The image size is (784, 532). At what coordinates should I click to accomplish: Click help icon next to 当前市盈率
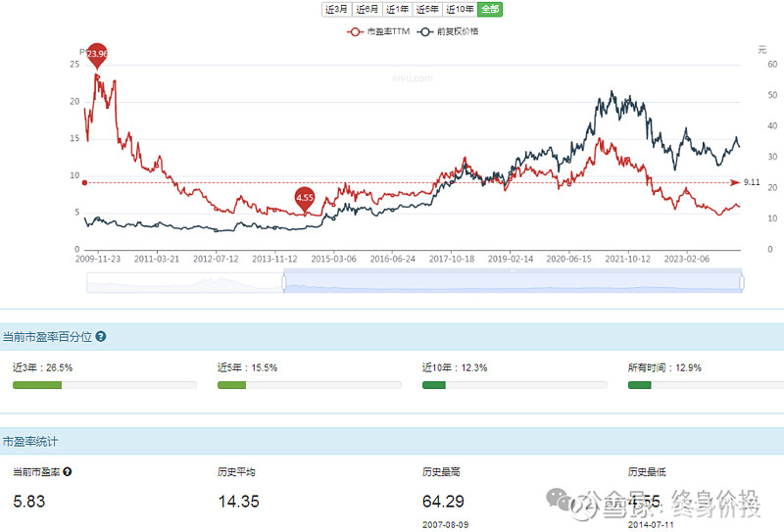point(68,471)
